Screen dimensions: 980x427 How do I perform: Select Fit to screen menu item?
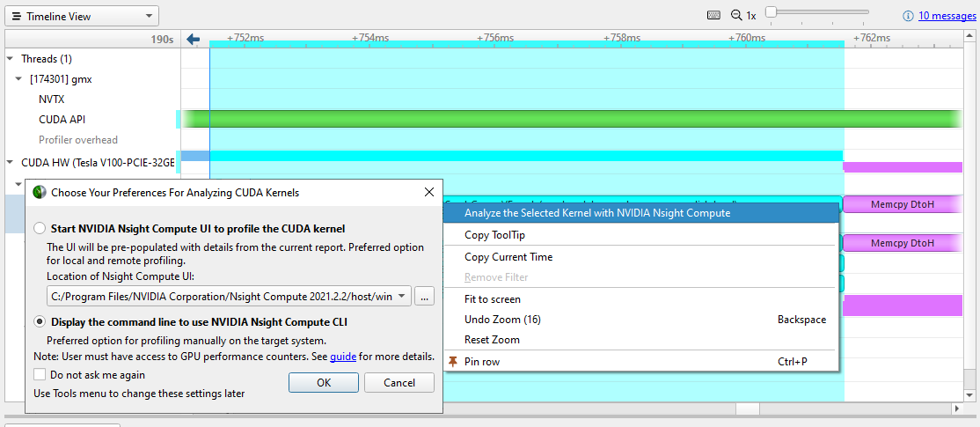coord(640,299)
